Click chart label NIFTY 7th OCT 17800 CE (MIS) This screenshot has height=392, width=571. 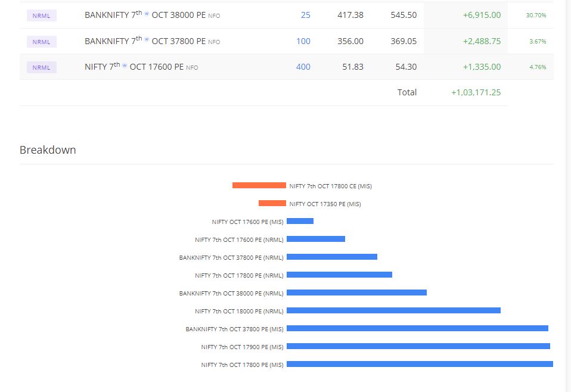click(x=331, y=186)
